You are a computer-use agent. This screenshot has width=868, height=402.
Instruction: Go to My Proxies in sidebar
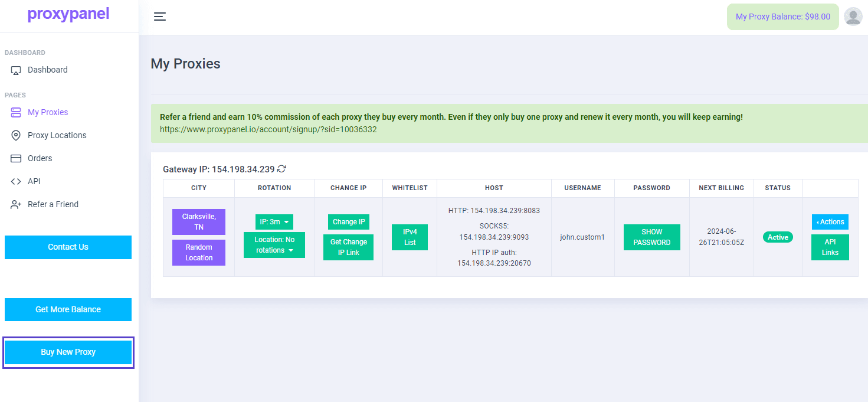48,112
